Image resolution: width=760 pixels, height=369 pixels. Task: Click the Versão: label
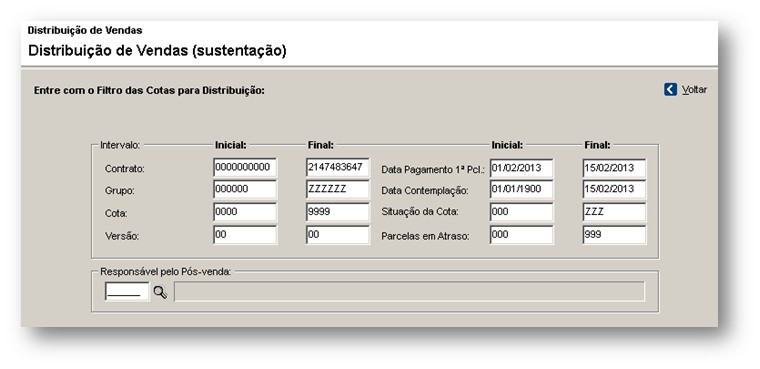click(x=122, y=236)
